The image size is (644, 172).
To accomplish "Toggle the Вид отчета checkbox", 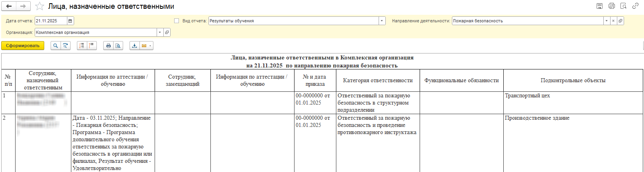I will 177,21.
